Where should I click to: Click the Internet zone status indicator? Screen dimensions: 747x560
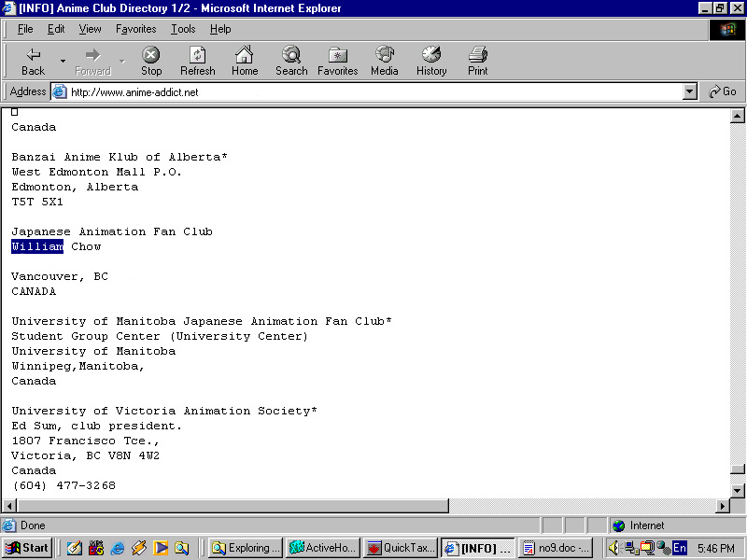pyautogui.click(x=639, y=525)
